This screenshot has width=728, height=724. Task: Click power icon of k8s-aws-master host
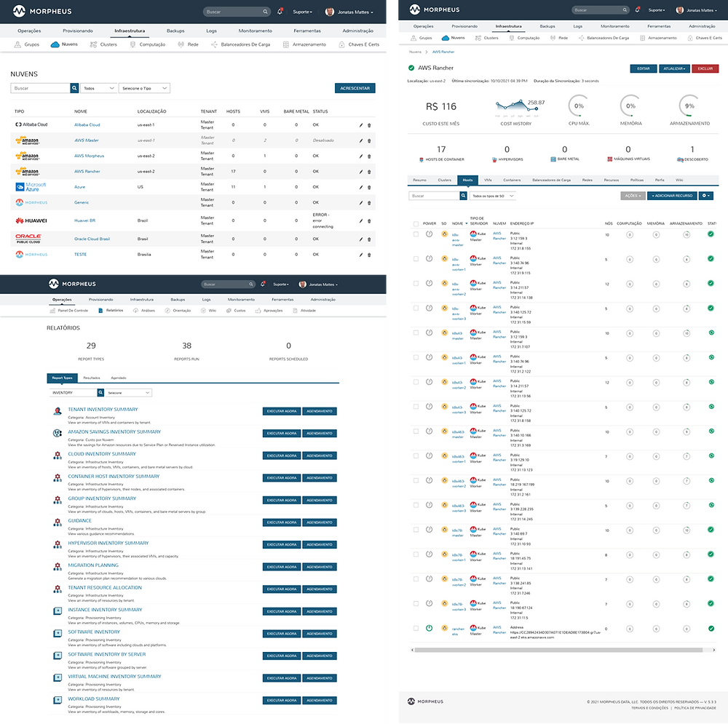pyautogui.click(x=429, y=234)
